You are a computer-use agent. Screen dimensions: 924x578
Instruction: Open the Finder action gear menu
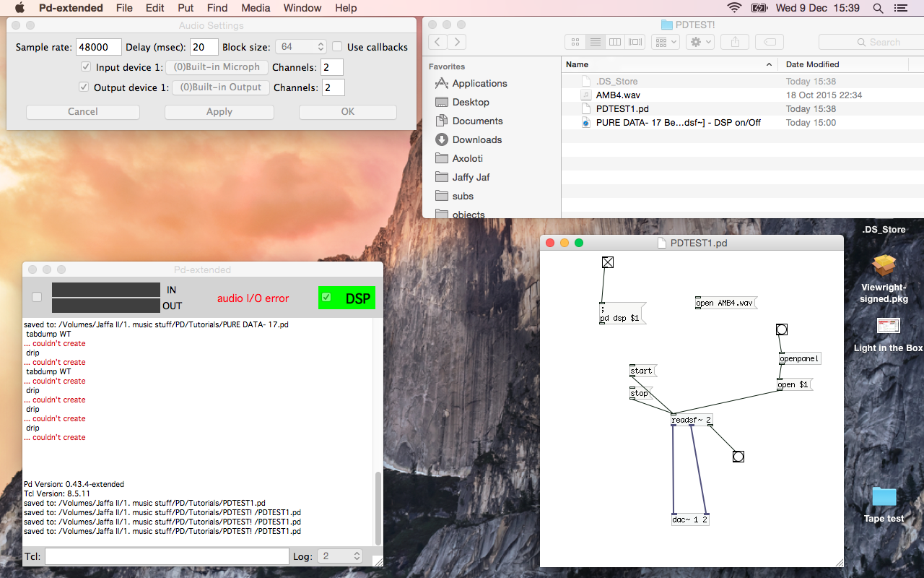click(x=700, y=42)
